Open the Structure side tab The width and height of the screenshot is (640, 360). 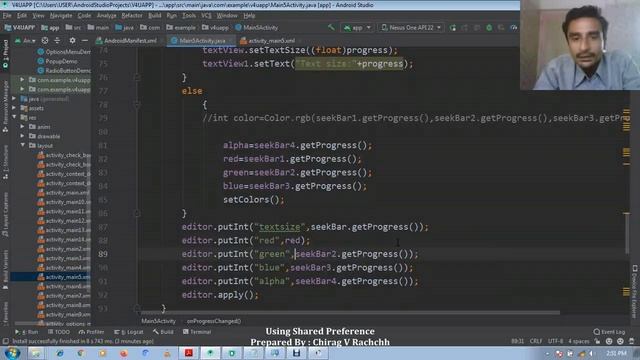(x=5, y=162)
